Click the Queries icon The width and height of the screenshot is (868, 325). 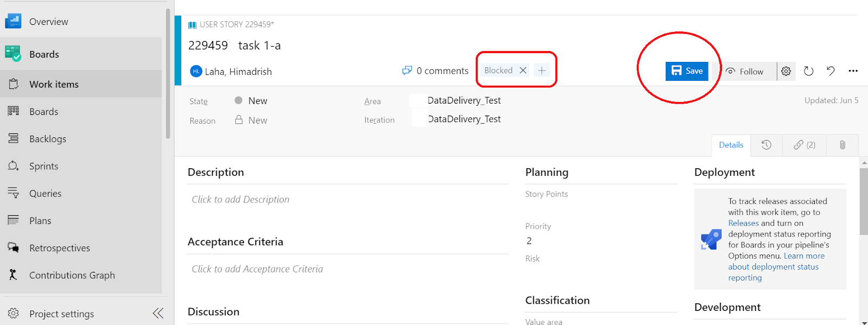(x=14, y=193)
